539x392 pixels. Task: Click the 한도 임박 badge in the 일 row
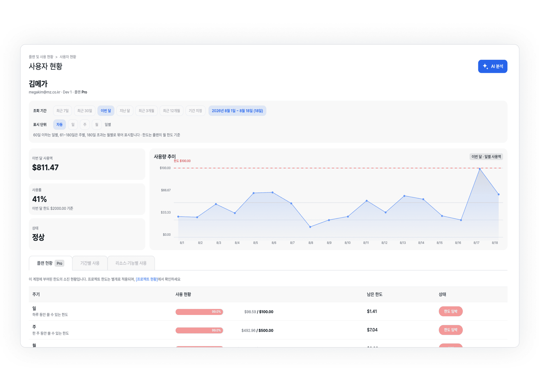point(451,311)
